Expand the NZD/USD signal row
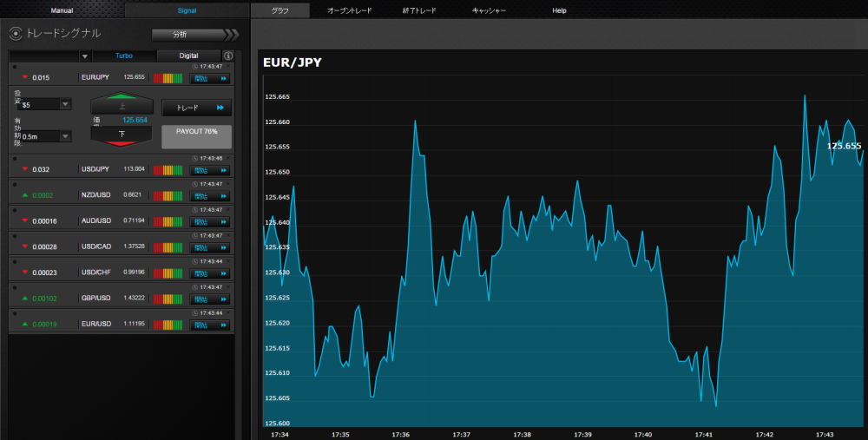 coord(122,192)
